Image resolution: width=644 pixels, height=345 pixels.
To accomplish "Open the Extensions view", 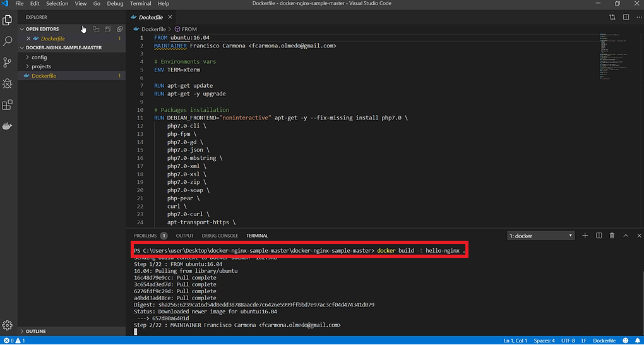I will point(8,106).
